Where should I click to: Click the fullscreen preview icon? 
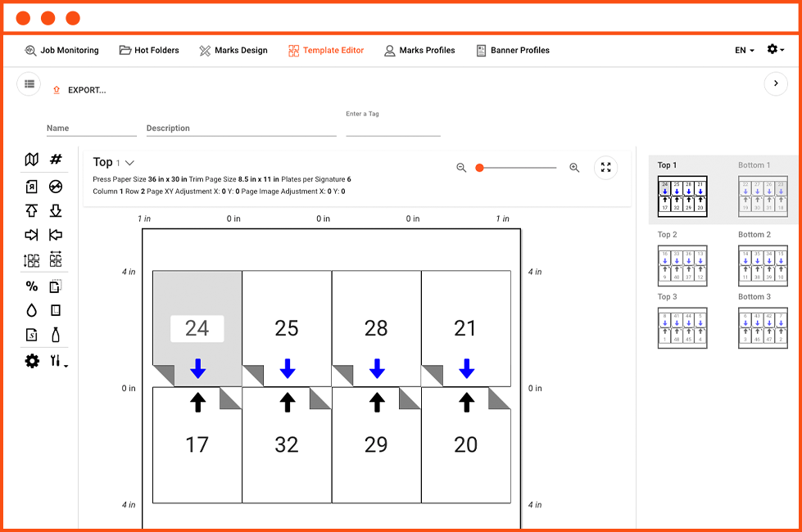[x=606, y=167]
